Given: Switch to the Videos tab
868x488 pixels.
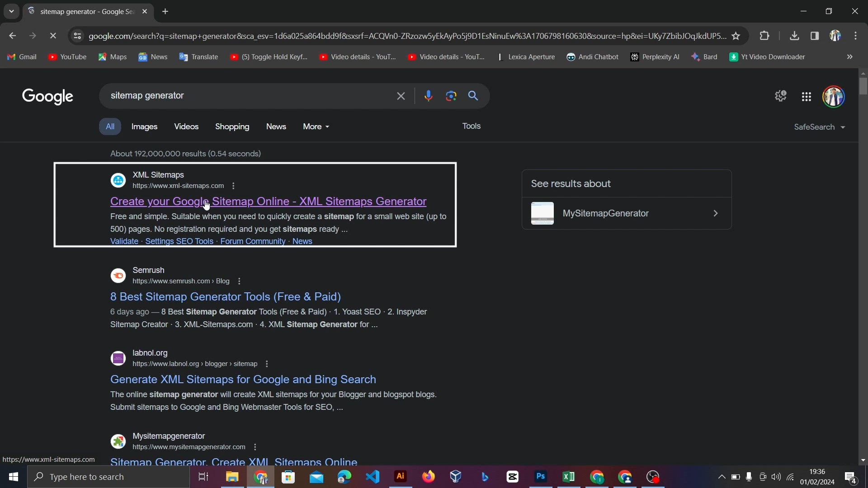Looking at the screenshot, I should click(x=186, y=127).
